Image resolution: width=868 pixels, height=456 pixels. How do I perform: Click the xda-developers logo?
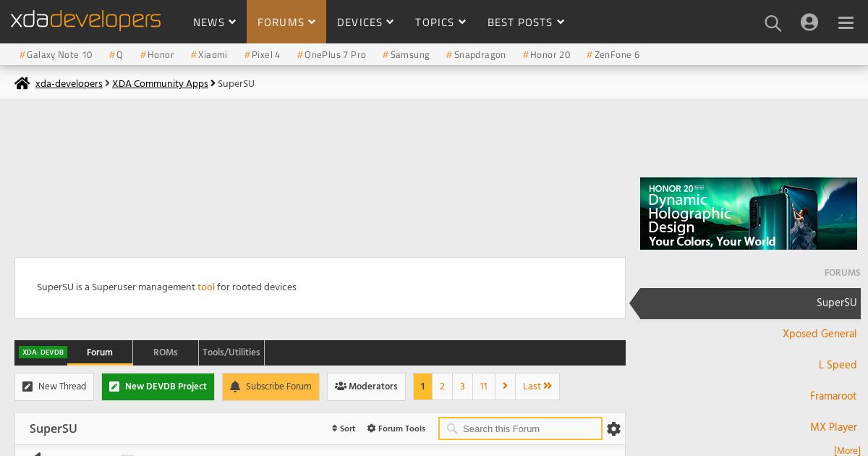85,20
